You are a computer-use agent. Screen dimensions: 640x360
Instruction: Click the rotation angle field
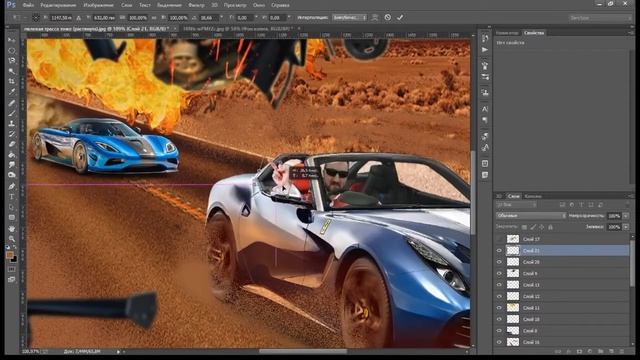209,18
